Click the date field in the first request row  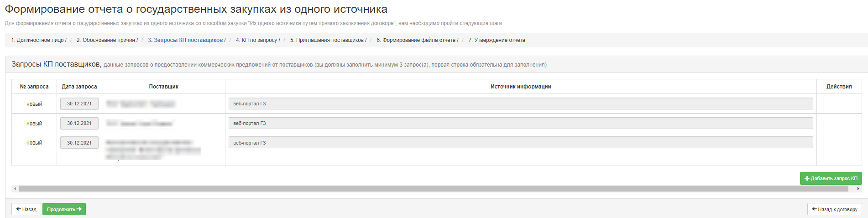coord(79,104)
